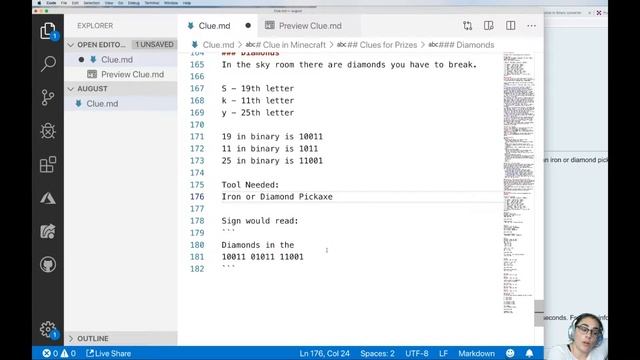Click text 'Iron or Diamond Pickaxe'
This screenshot has width=640, height=360.
(x=277, y=197)
